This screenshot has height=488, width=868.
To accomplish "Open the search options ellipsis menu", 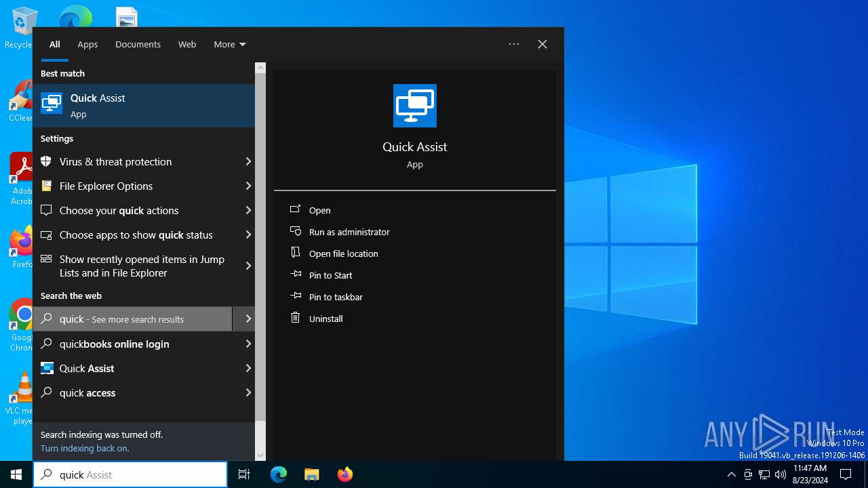I will (x=514, y=44).
